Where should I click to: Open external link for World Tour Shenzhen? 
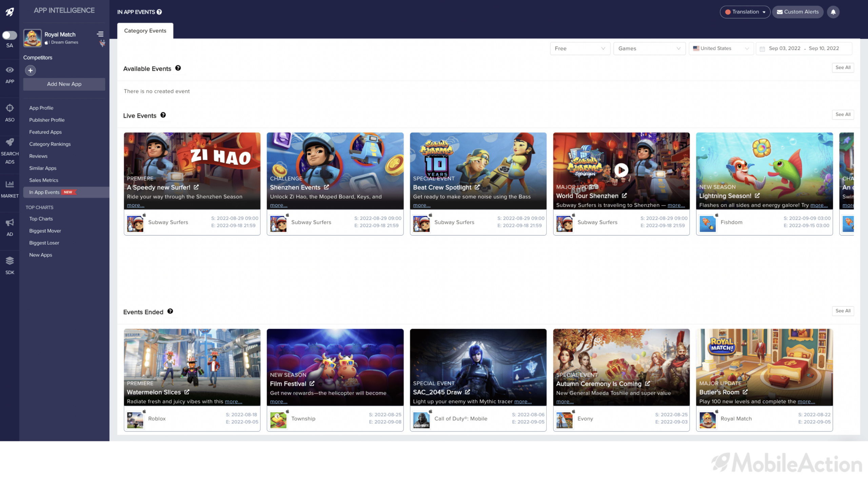[x=624, y=195]
